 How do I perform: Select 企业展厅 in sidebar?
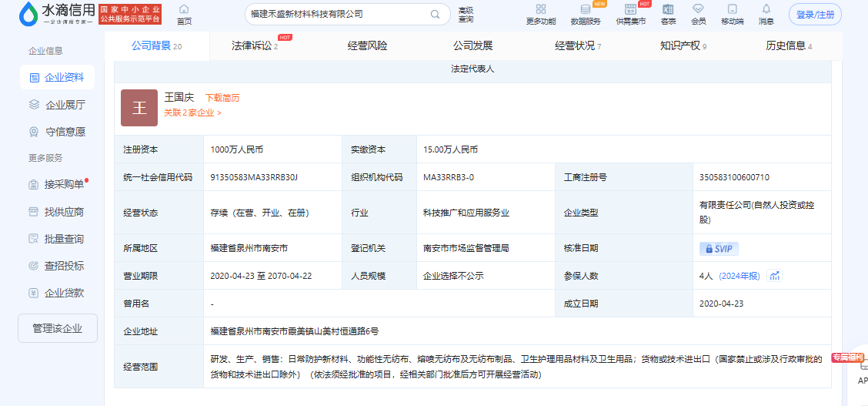(x=65, y=105)
